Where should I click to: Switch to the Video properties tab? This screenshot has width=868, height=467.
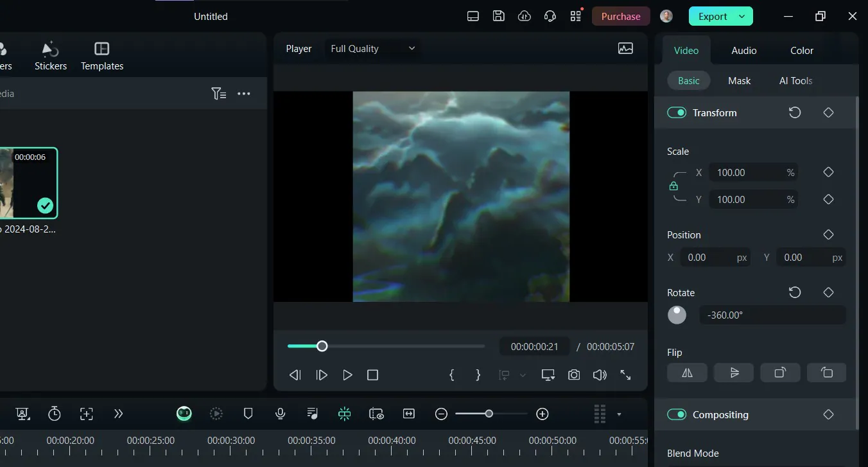pos(686,50)
